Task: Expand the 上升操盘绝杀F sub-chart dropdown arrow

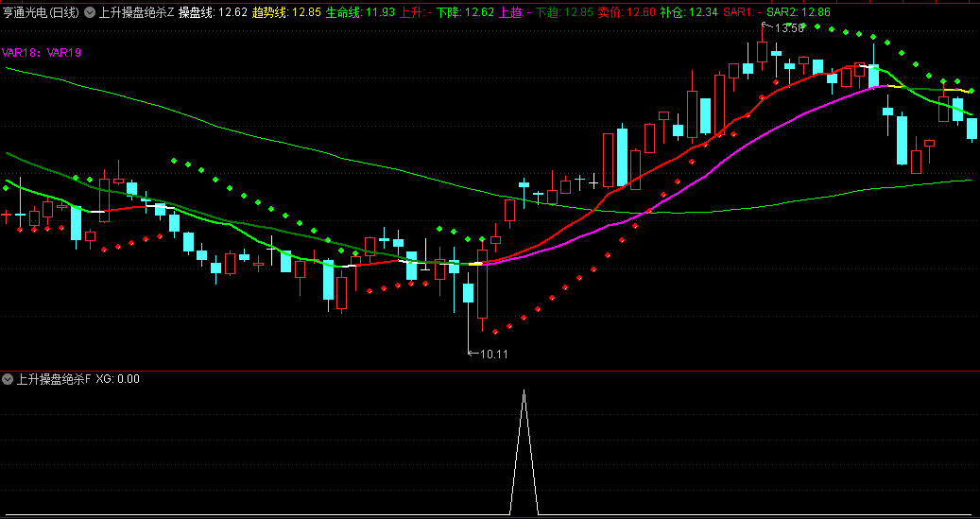Action: click(8, 379)
